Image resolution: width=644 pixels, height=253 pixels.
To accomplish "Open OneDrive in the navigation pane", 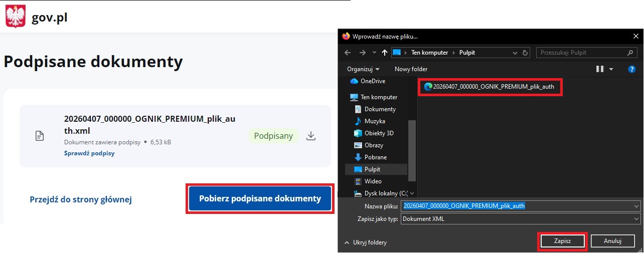I will click(x=373, y=81).
